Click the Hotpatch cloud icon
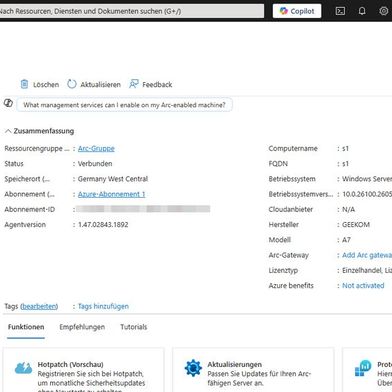Viewport: 392px width, 392px height. [x=24, y=368]
